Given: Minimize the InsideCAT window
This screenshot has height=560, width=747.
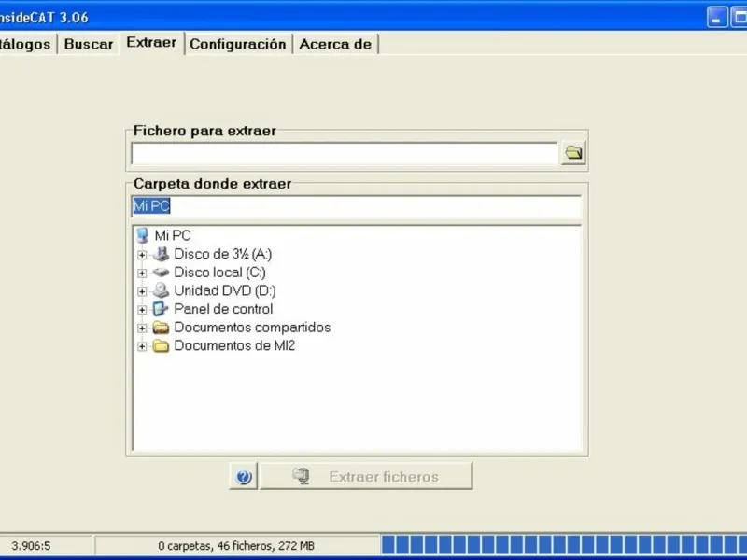Looking at the screenshot, I should pyautogui.click(x=717, y=18).
